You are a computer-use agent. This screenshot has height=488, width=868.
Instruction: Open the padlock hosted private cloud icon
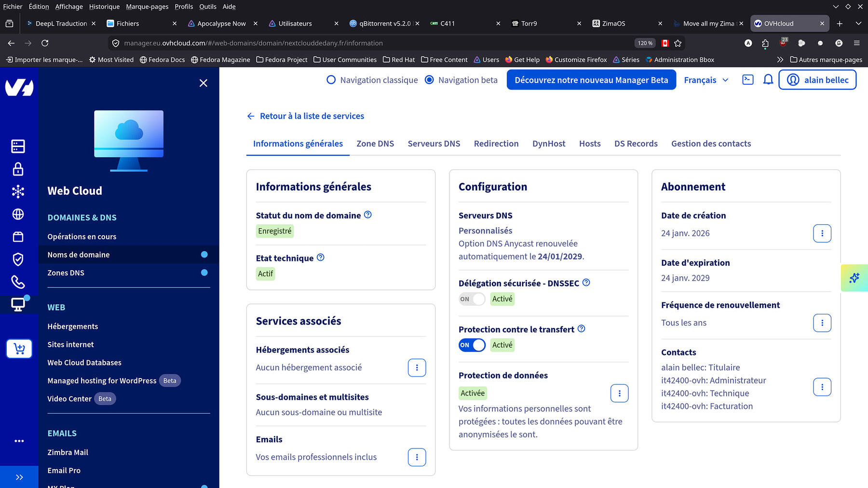pyautogui.click(x=18, y=169)
